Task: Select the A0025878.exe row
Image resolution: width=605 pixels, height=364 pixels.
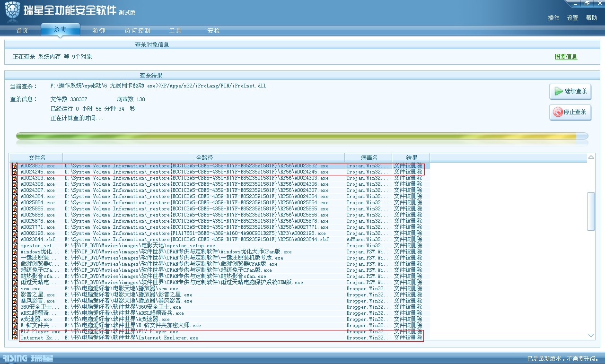Action: [x=220, y=221]
